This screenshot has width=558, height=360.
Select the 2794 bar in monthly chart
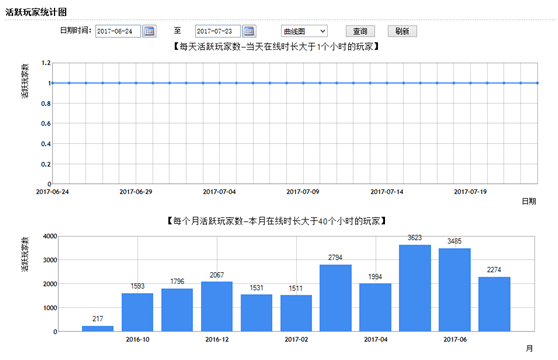(x=336, y=298)
